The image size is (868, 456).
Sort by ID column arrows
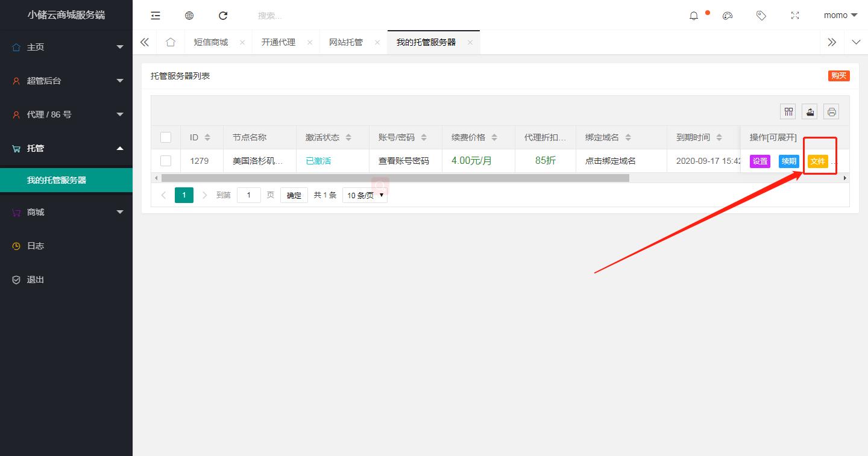(207, 137)
